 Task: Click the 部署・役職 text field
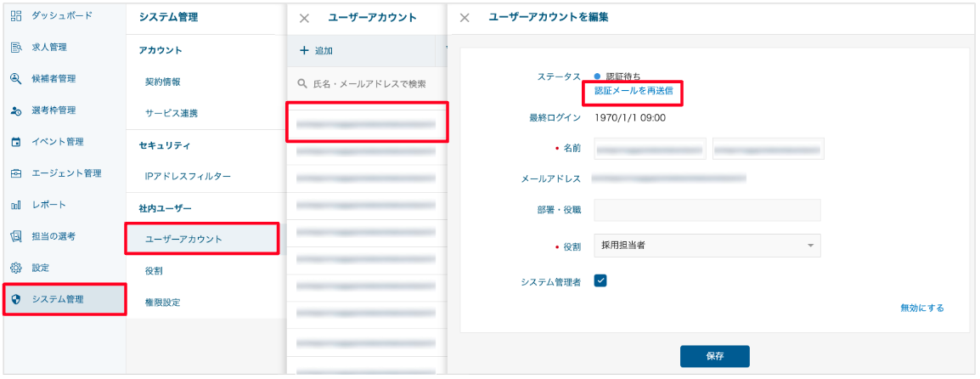pos(707,211)
